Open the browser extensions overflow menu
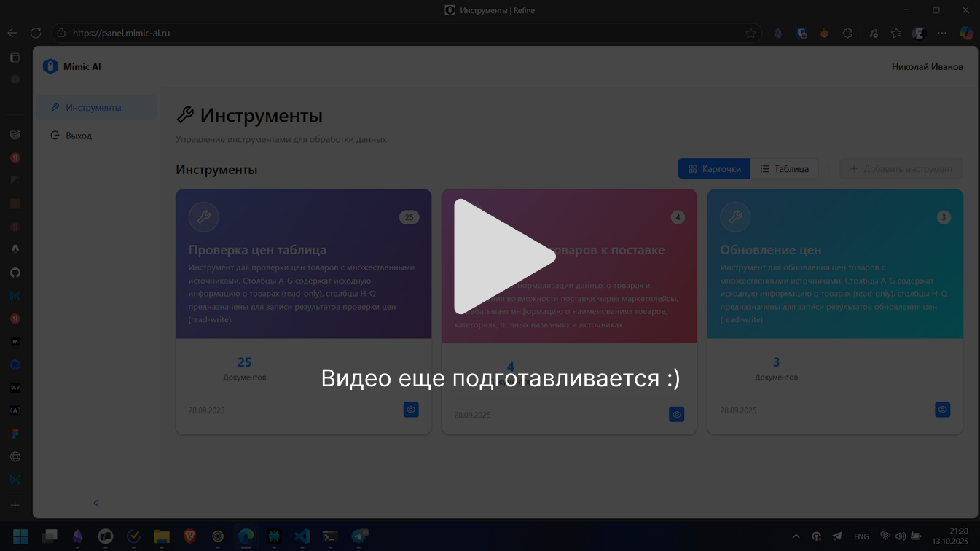 coord(941,33)
